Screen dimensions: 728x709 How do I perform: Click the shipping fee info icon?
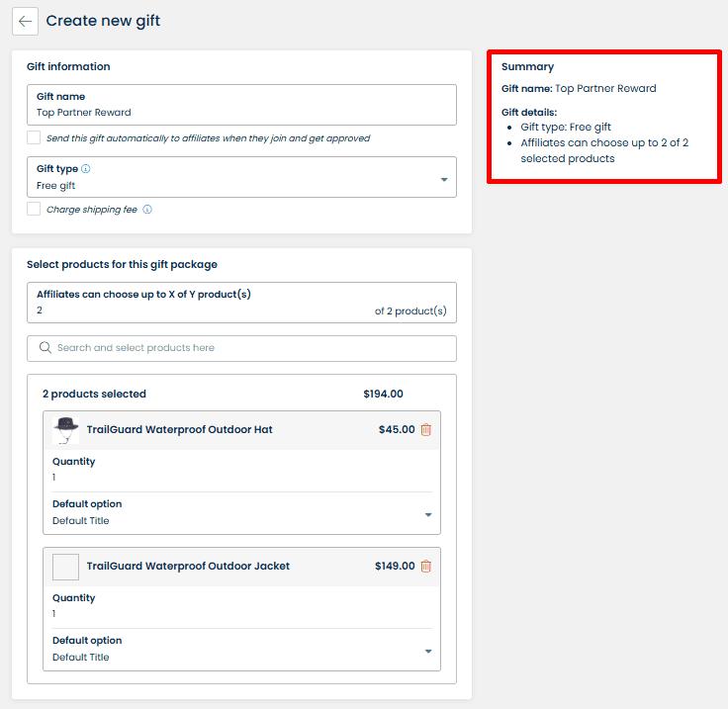147,210
